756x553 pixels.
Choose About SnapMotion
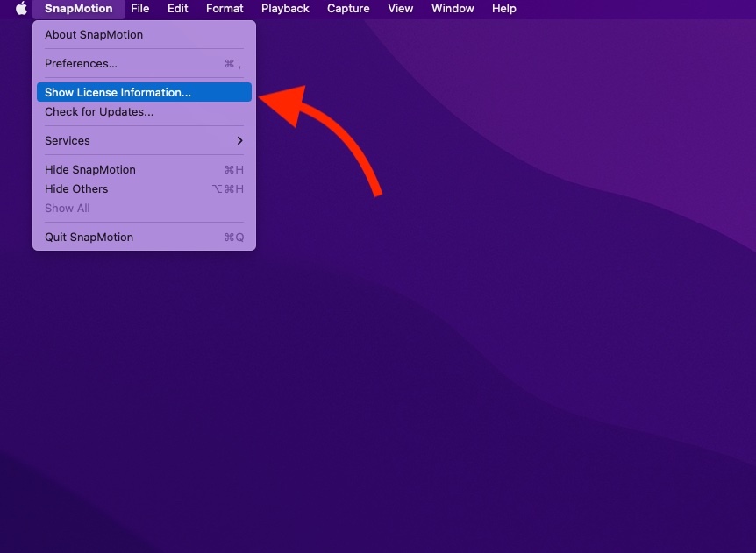click(144, 35)
